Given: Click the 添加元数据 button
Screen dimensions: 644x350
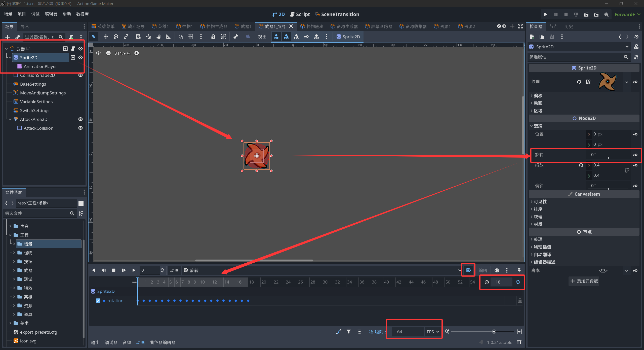Looking at the screenshot, I should coord(584,281).
